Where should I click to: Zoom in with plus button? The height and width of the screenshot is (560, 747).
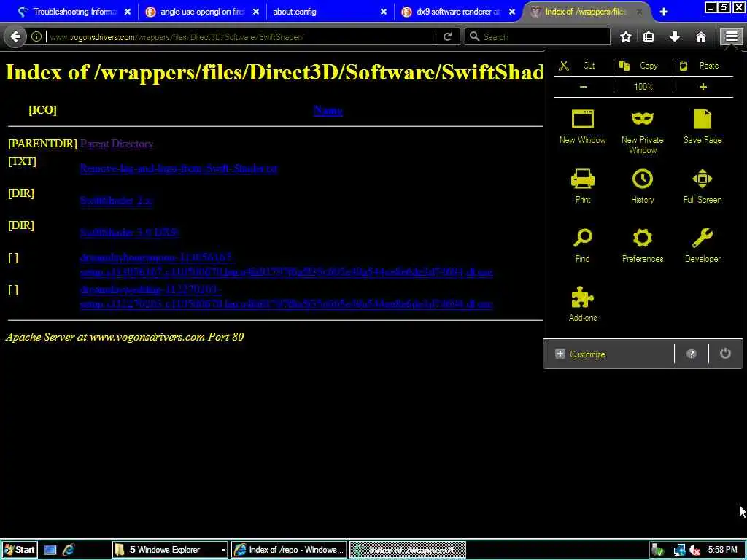[x=703, y=87]
